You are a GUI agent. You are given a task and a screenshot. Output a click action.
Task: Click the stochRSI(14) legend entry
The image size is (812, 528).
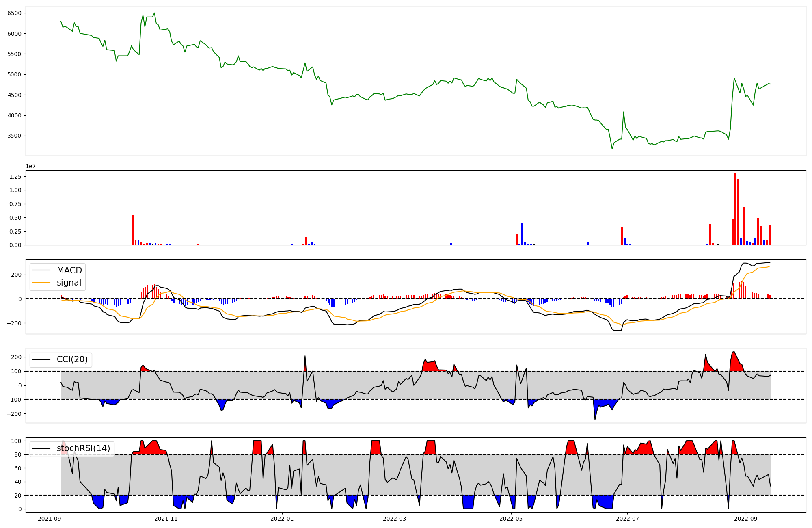[x=83, y=448]
